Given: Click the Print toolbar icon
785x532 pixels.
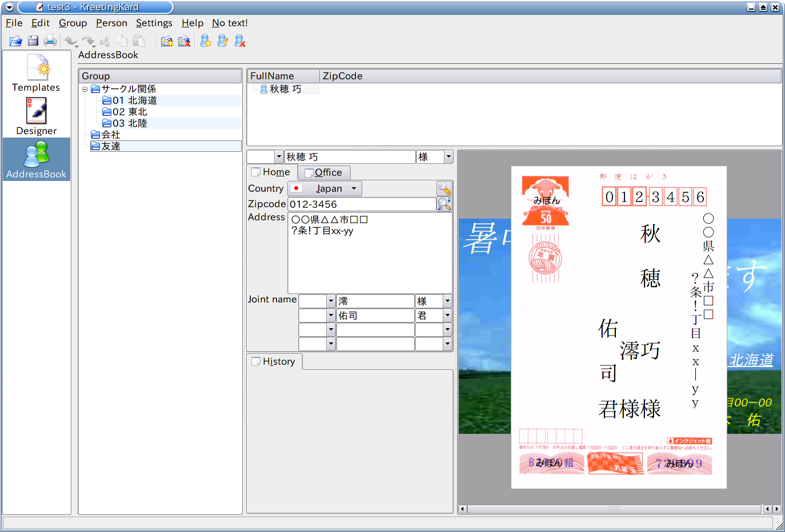Looking at the screenshot, I should tap(50, 41).
